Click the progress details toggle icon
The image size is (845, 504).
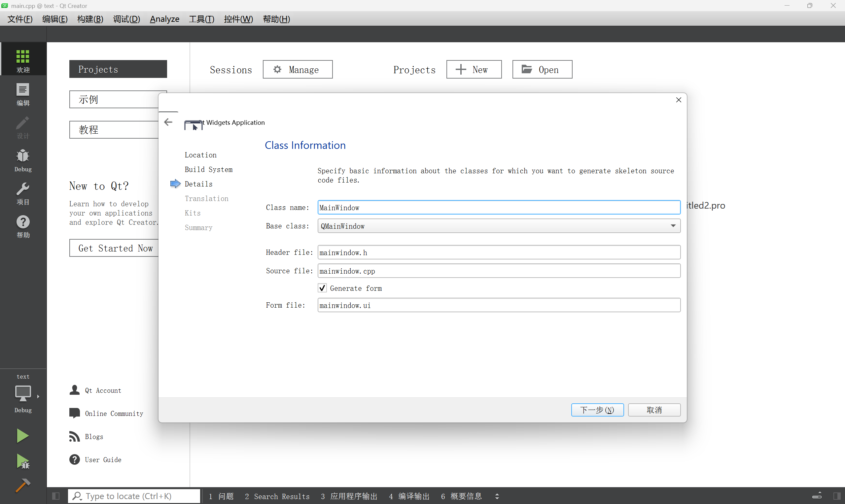point(817,496)
